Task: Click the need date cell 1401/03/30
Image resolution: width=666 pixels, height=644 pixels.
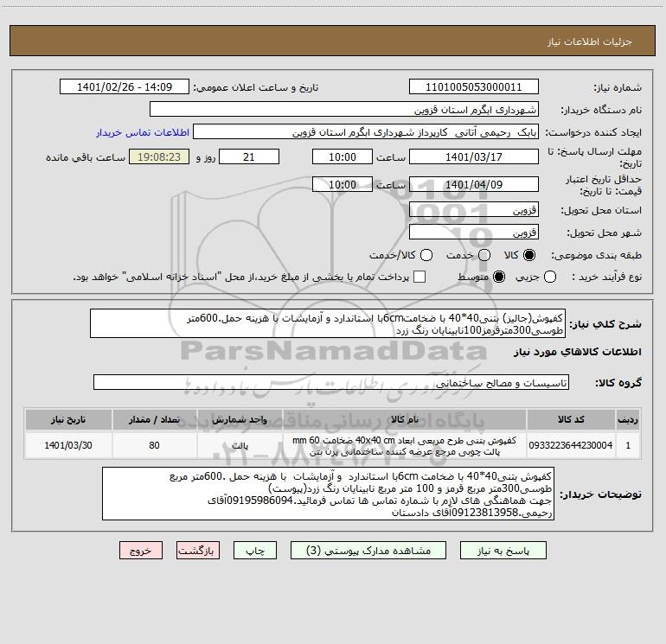Action: pyautogui.click(x=68, y=445)
